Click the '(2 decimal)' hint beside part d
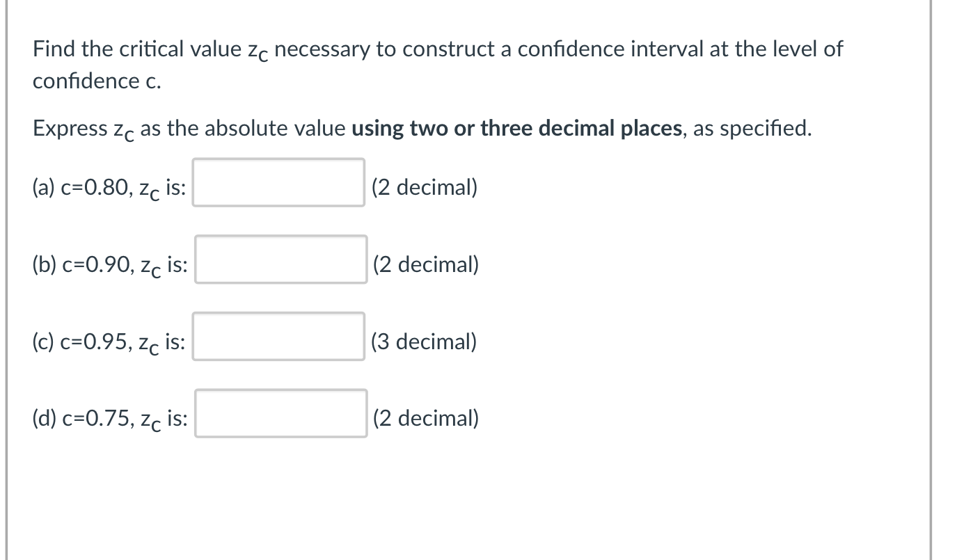 point(427,418)
